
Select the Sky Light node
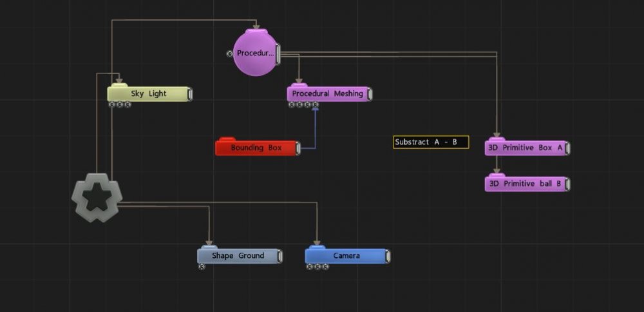[x=148, y=94]
